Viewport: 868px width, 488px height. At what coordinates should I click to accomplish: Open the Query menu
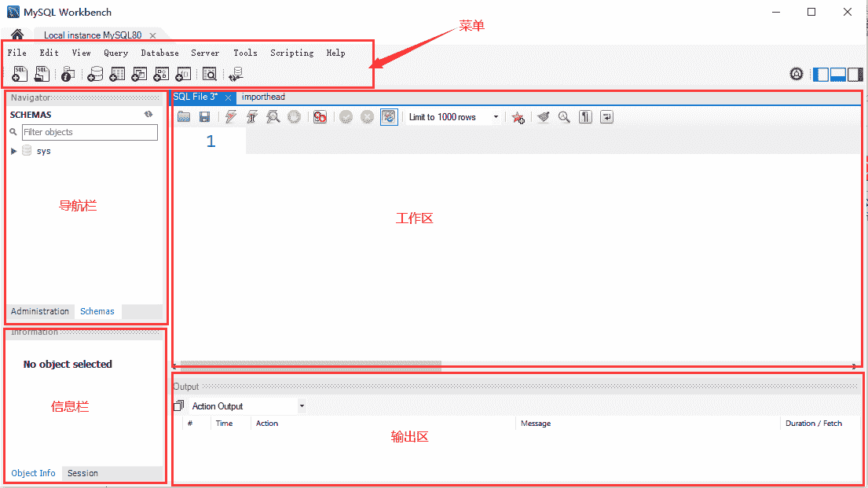(x=115, y=53)
